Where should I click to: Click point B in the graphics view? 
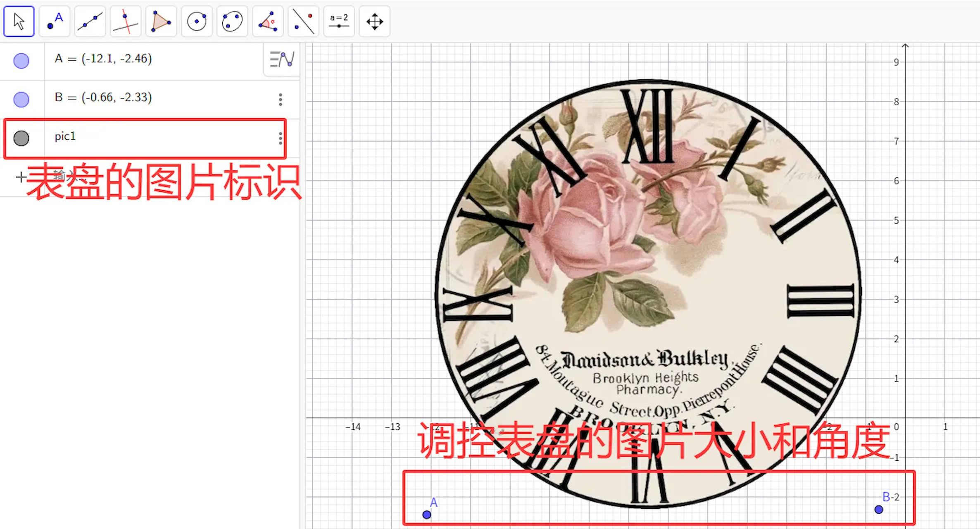(x=879, y=510)
